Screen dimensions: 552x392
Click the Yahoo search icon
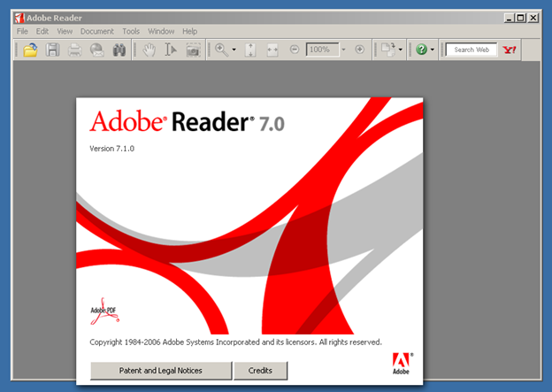509,50
